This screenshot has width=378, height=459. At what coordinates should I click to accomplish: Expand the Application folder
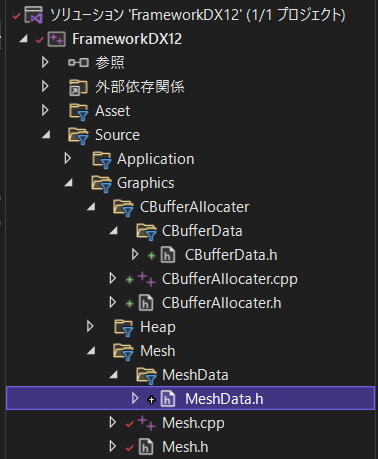click(x=68, y=158)
